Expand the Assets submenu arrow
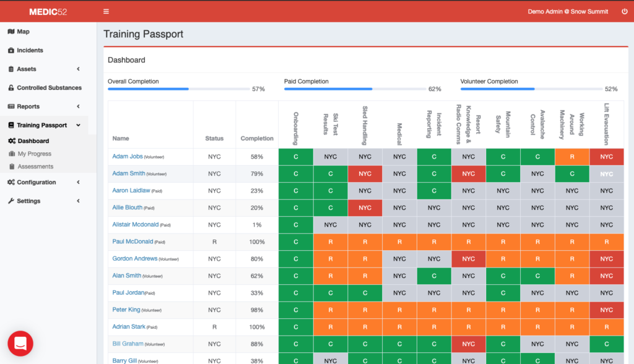 (78, 69)
